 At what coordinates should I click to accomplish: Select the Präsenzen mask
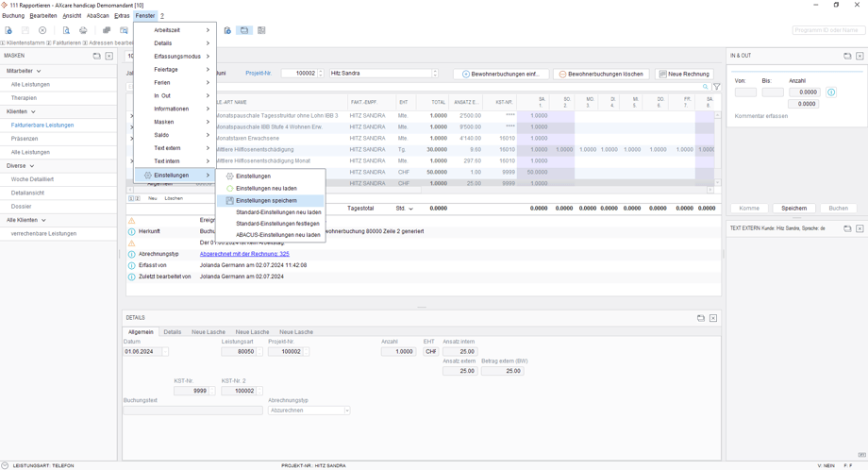pos(25,139)
